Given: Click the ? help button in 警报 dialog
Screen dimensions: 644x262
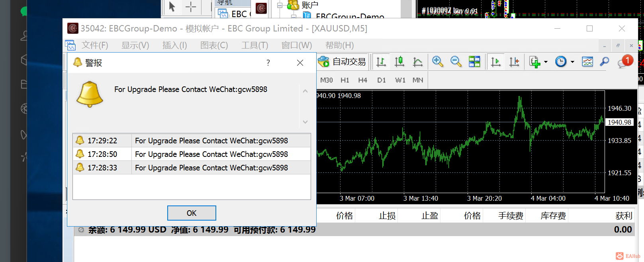Looking at the screenshot, I should coord(268,63).
